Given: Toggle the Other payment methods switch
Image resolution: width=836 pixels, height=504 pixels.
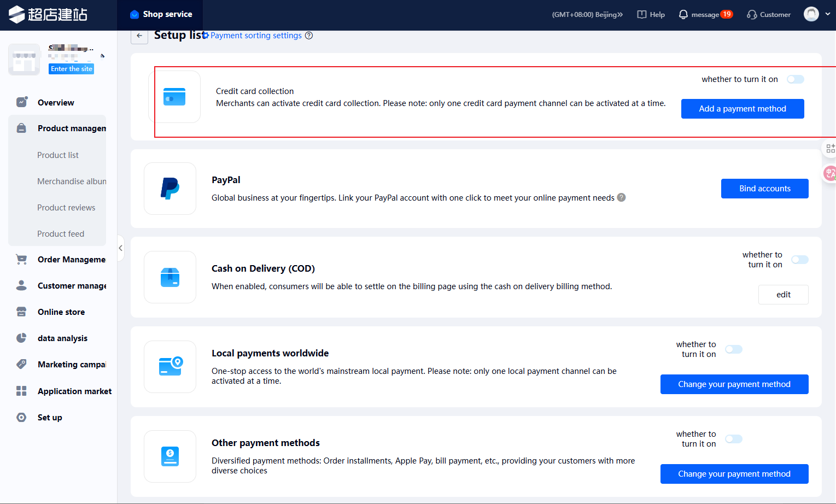Looking at the screenshot, I should (x=733, y=439).
